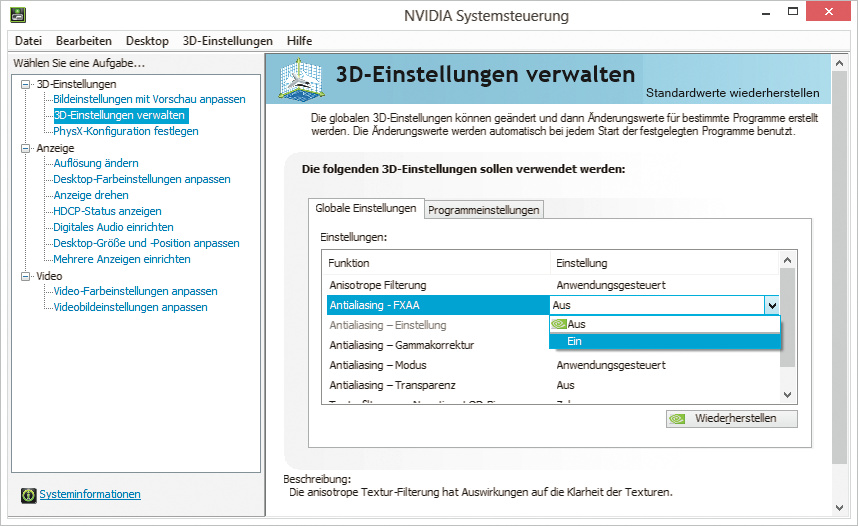The width and height of the screenshot is (858, 526).
Task: Click Standardwerte wiederherstellen link
Action: pyautogui.click(x=733, y=93)
